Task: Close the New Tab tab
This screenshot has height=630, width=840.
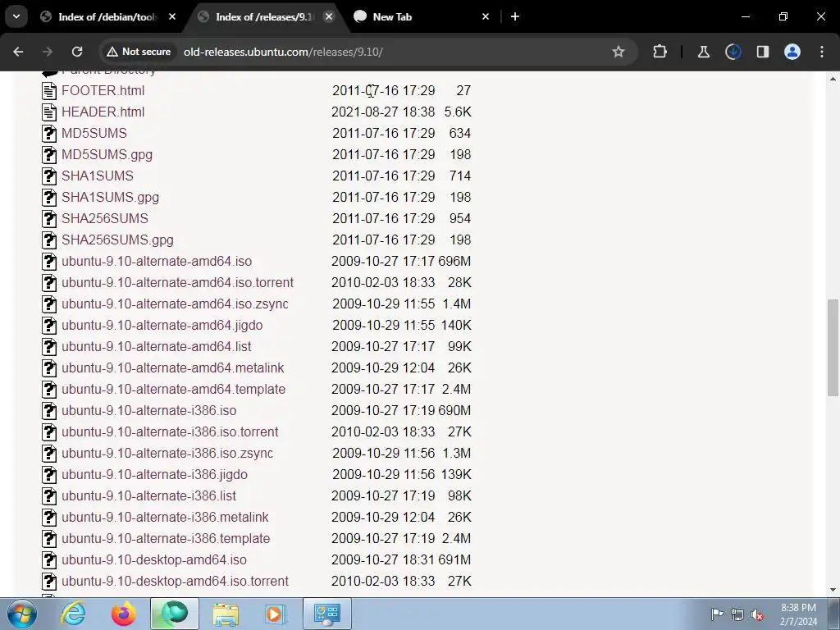Action: 486,16
